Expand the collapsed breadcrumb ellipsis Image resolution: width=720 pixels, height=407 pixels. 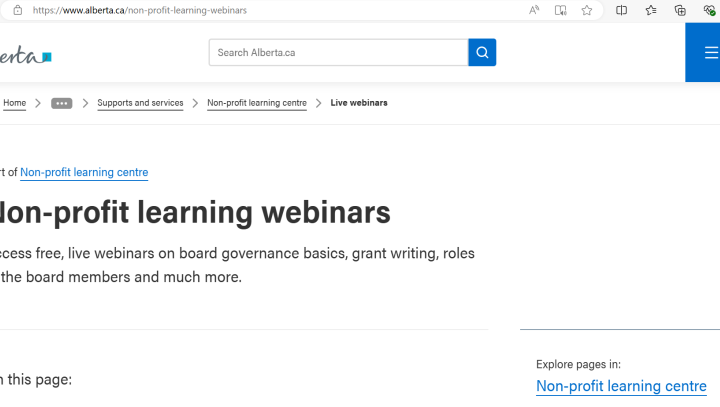(x=61, y=103)
